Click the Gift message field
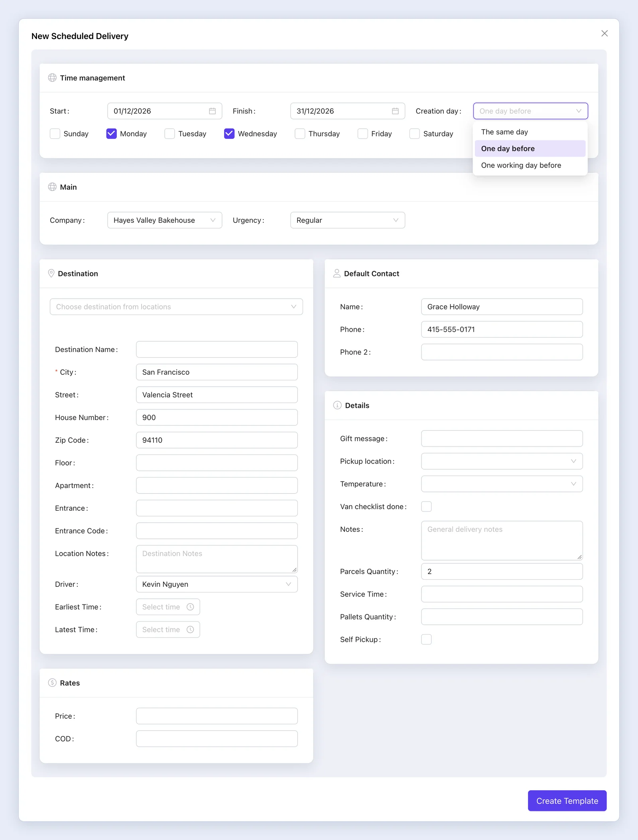 (x=502, y=439)
